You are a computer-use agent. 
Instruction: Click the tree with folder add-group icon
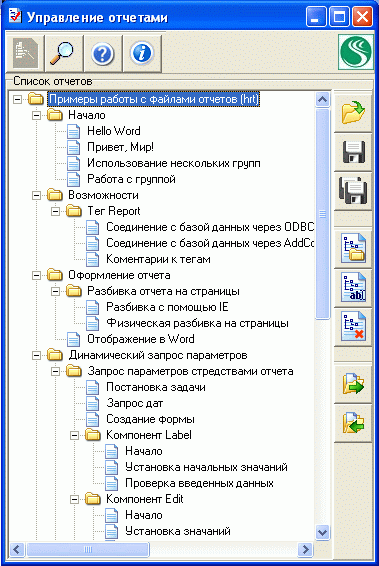353,248
